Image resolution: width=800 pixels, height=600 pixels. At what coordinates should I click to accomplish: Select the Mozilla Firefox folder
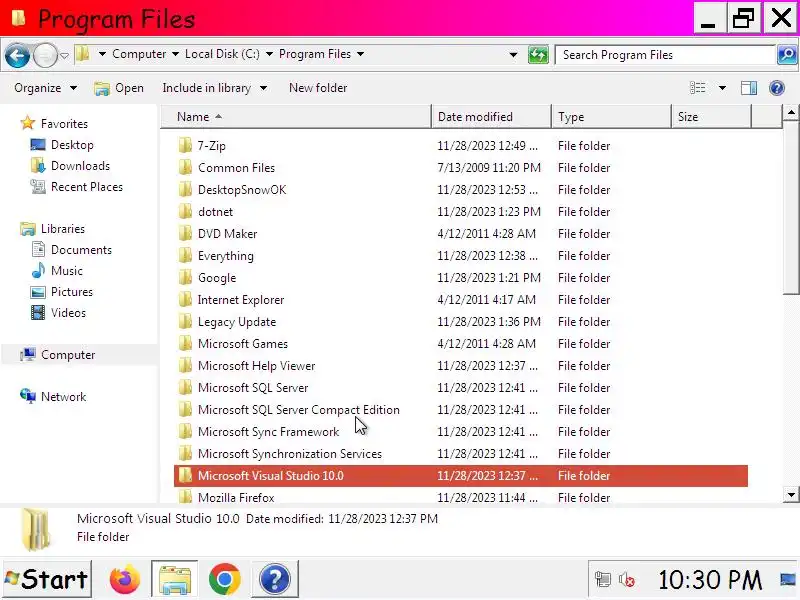coord(227,497)
